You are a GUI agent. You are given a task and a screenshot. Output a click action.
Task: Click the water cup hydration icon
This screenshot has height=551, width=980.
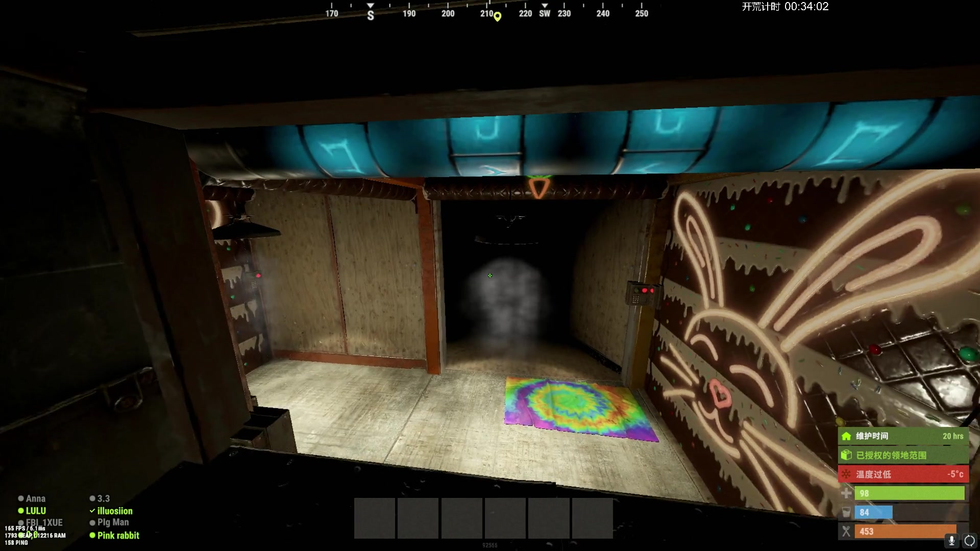846,512
